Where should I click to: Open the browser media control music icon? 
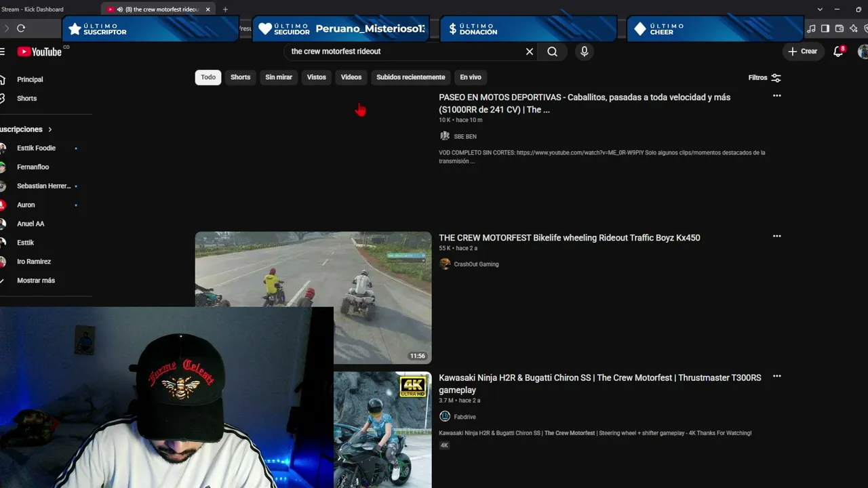(x=811, y=28)
